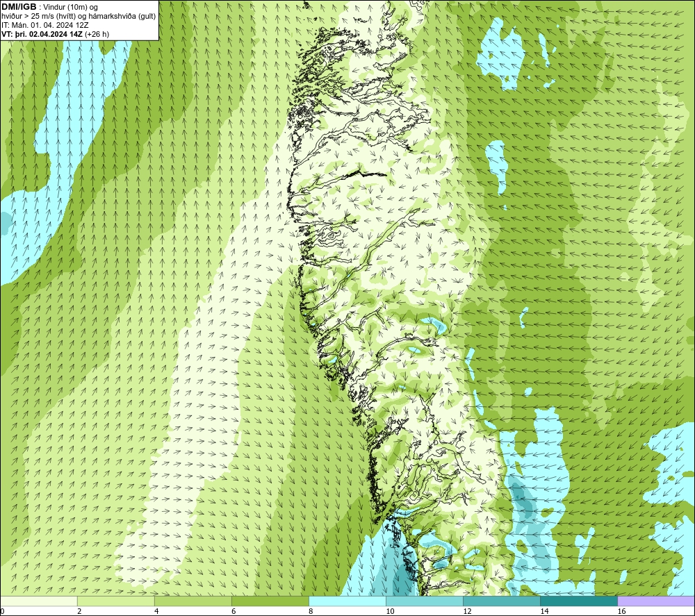This screenshot has width=695, height=616.
Task: Click the 0–2 m/s palest color swatch
Action: click(x=38, y=601)
